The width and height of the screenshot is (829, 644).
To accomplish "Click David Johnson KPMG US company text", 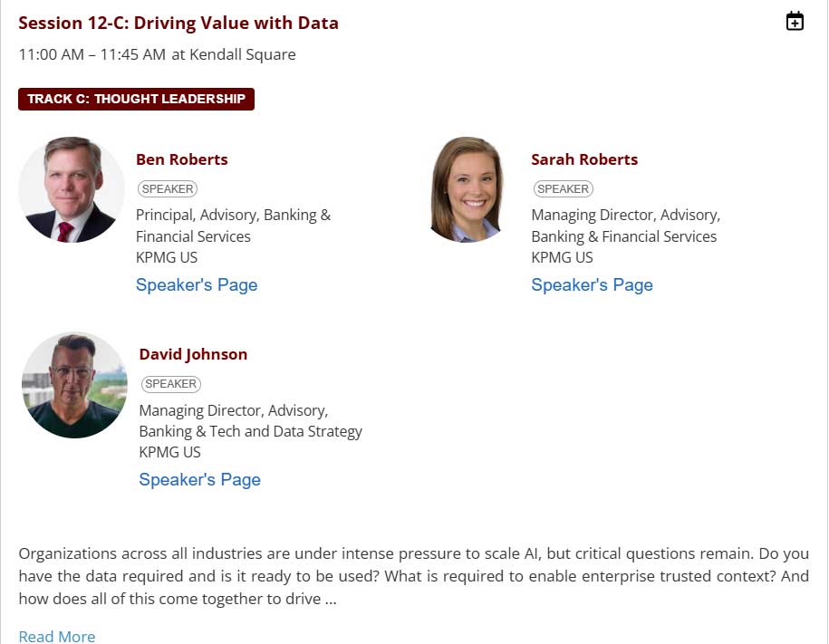I will pos(169,452).
